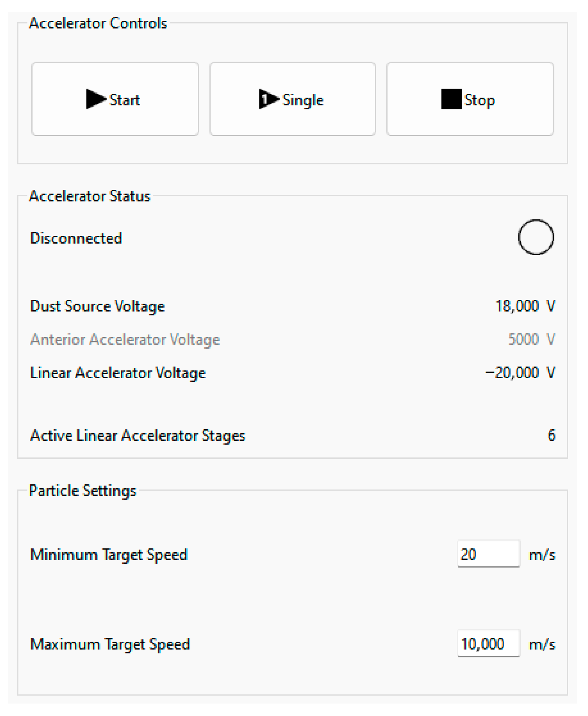588x716 pixels.
Task: Click the Linear Accelerator Voltage −20,000 V value
Action: [520, 373]
